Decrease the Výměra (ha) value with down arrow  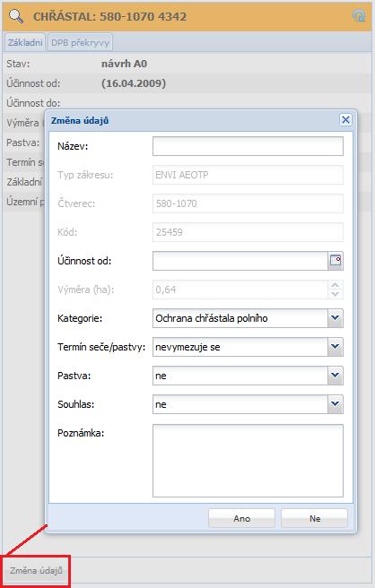336,294
